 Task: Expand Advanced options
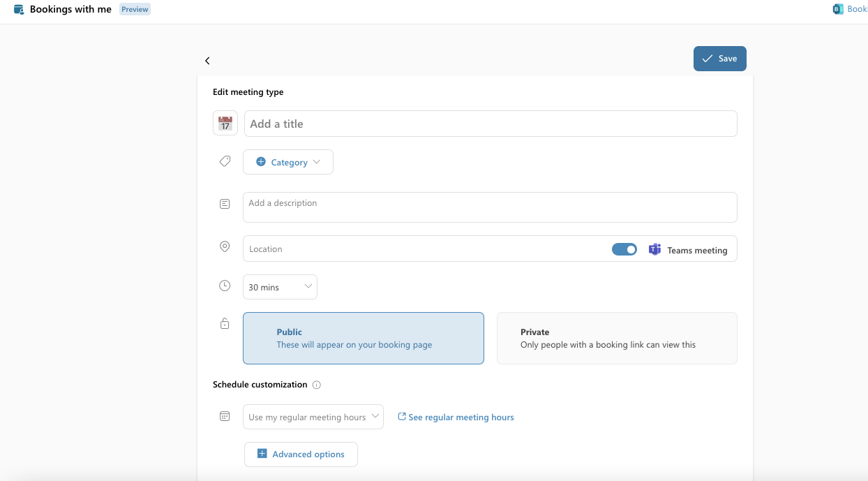(301, 454)
